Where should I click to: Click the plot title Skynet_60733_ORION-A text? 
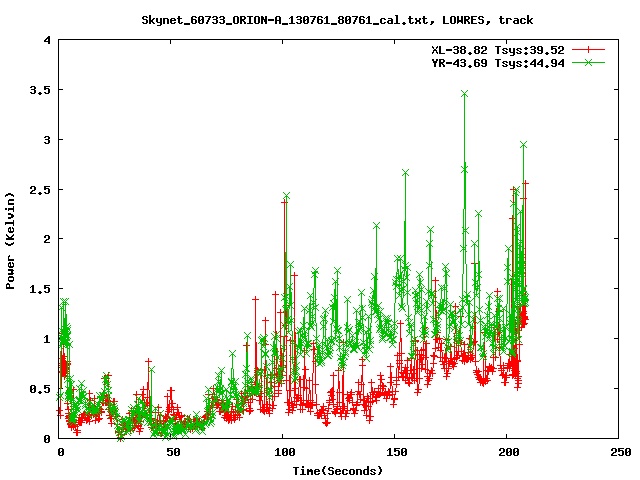tap(337, 20)
